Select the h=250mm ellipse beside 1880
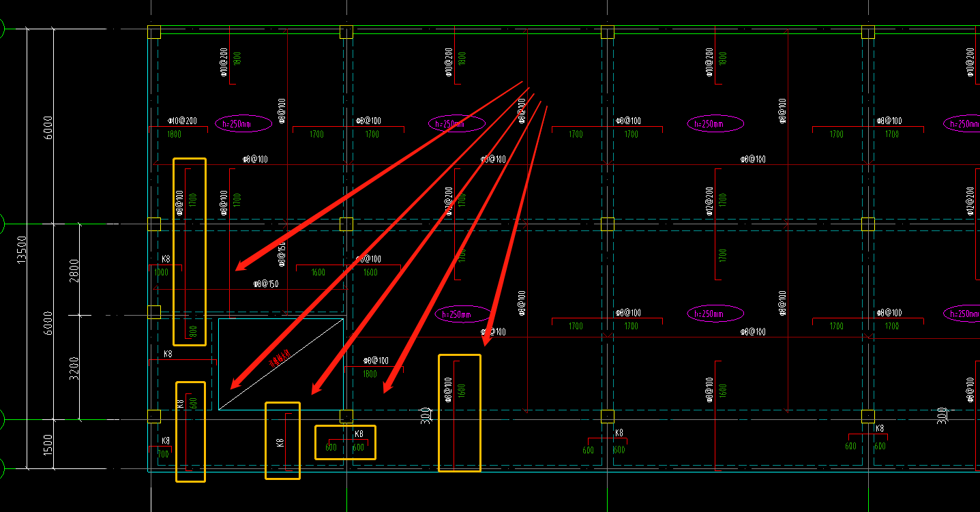This screenshot has height=512, width=980. [243, 123]
